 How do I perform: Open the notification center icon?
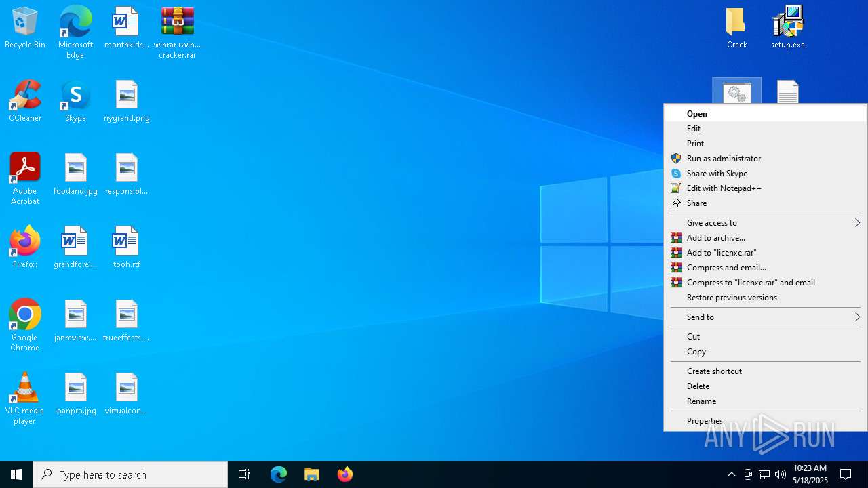coord(846,474)
